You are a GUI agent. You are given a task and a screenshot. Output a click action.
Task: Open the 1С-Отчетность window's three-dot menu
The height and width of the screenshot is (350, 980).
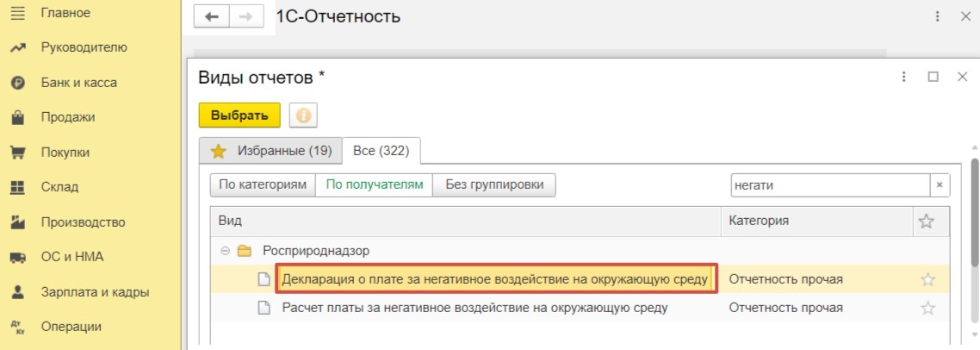938,17
